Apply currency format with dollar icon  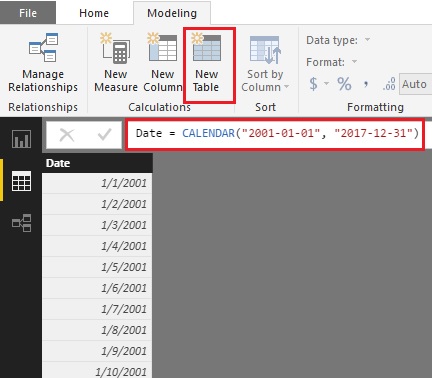[x=313, y=84]
